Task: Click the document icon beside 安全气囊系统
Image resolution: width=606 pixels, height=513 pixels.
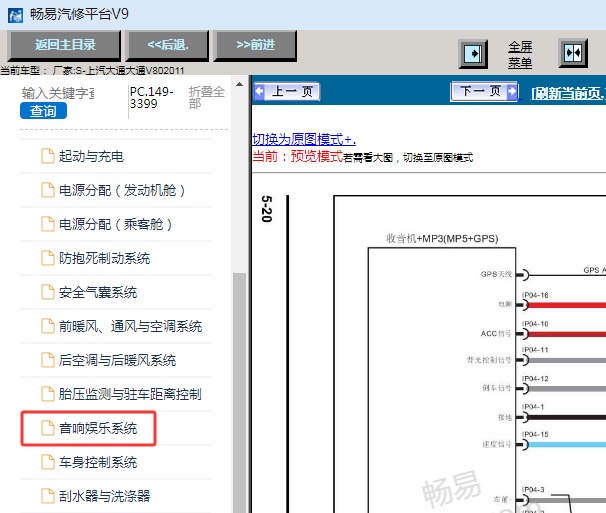Action: (x=48, y=292)
